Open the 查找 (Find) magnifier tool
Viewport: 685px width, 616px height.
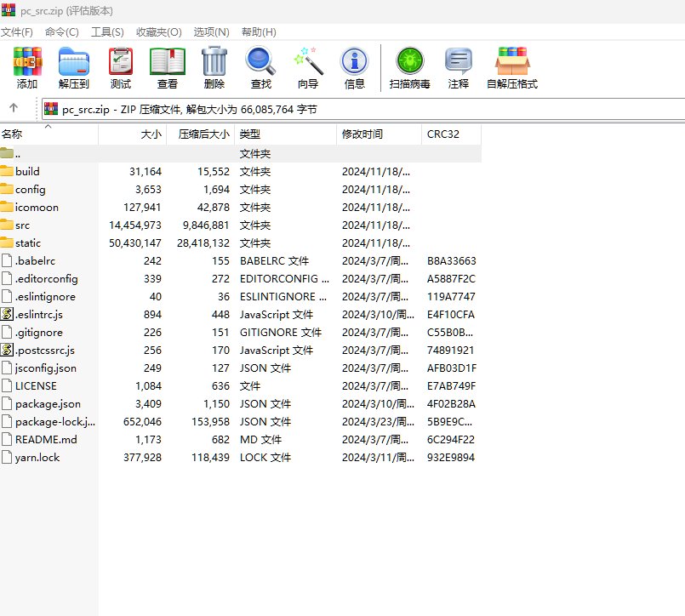pyautogui.click(x=261, y=68)
